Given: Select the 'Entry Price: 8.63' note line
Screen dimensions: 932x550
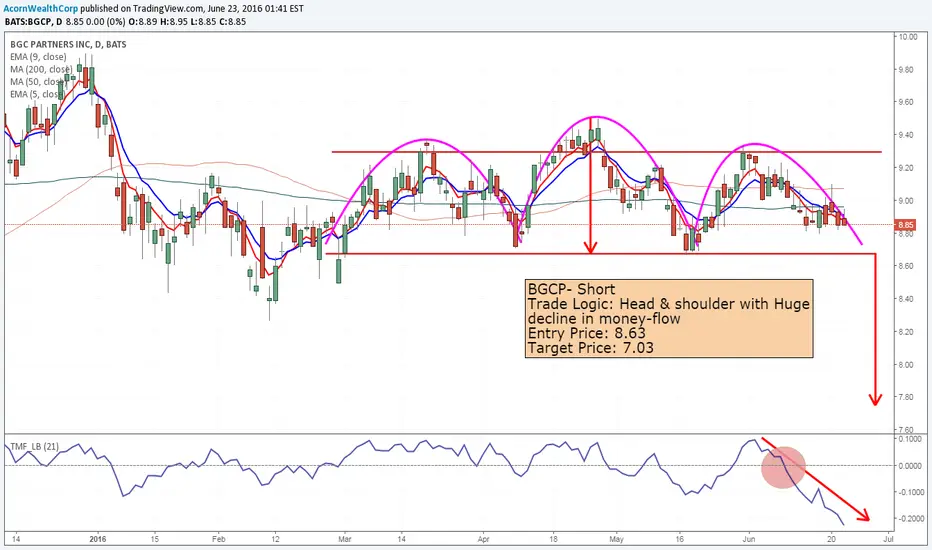Looking at the screenshot, I should [x=587, y=333].
